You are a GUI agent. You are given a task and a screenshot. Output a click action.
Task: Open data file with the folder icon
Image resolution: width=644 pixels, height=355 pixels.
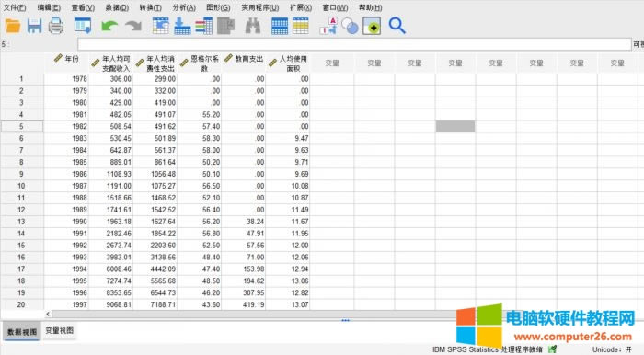13,27
